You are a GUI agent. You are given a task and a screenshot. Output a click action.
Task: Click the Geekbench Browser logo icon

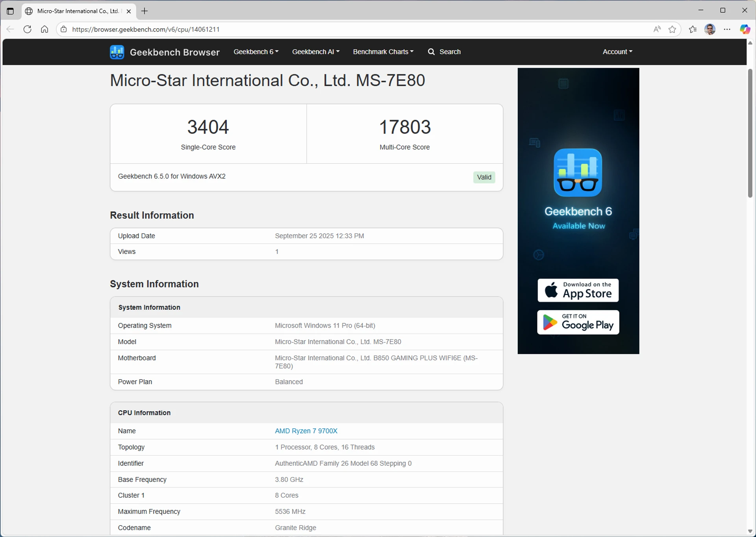pyautogui.click(x=117, y=52)
